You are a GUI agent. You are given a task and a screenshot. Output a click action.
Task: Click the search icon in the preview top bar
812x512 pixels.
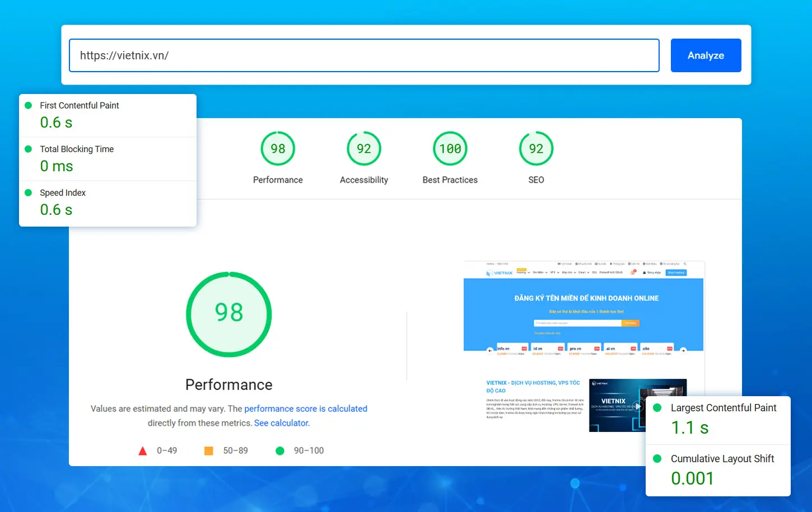pos(685,263)
